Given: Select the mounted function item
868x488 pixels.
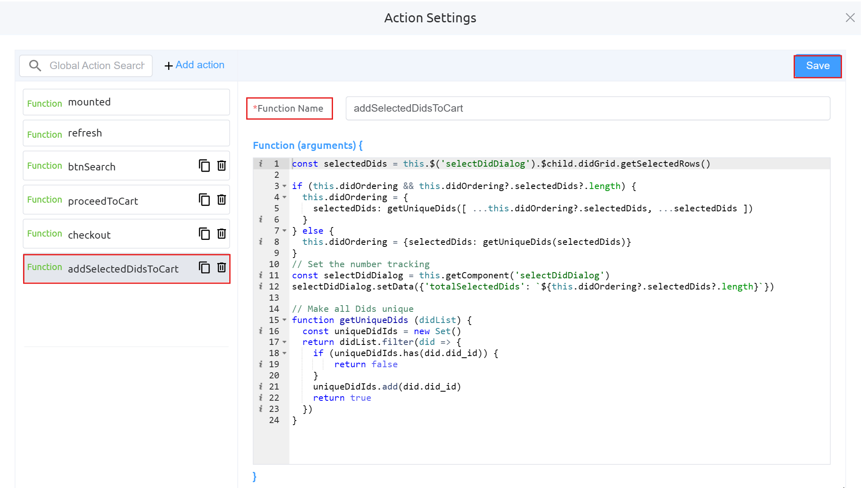Looking at the screenshot, I should (x=126, y=102).
